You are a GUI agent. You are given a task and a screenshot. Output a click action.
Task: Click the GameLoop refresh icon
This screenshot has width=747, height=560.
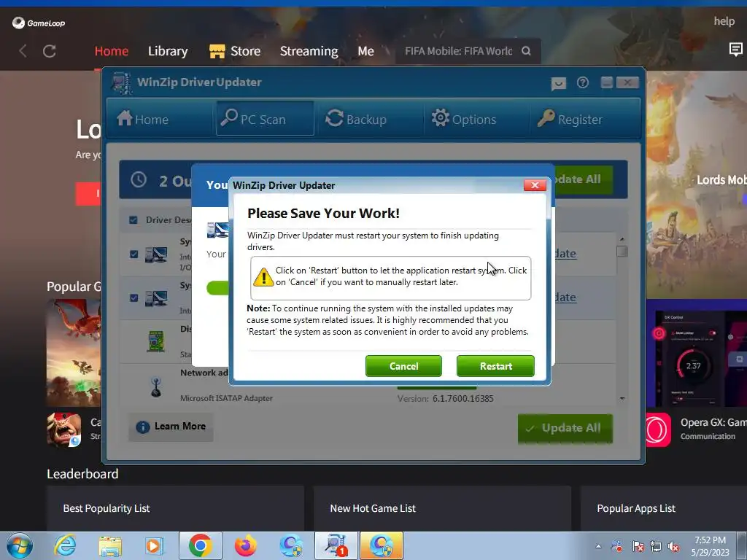tap(50, 51)
